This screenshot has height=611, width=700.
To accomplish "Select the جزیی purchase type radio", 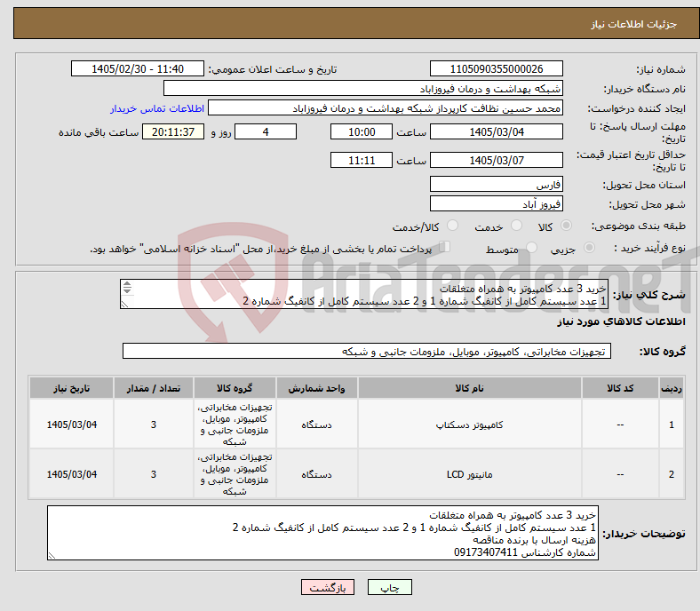I will (589, 247).
